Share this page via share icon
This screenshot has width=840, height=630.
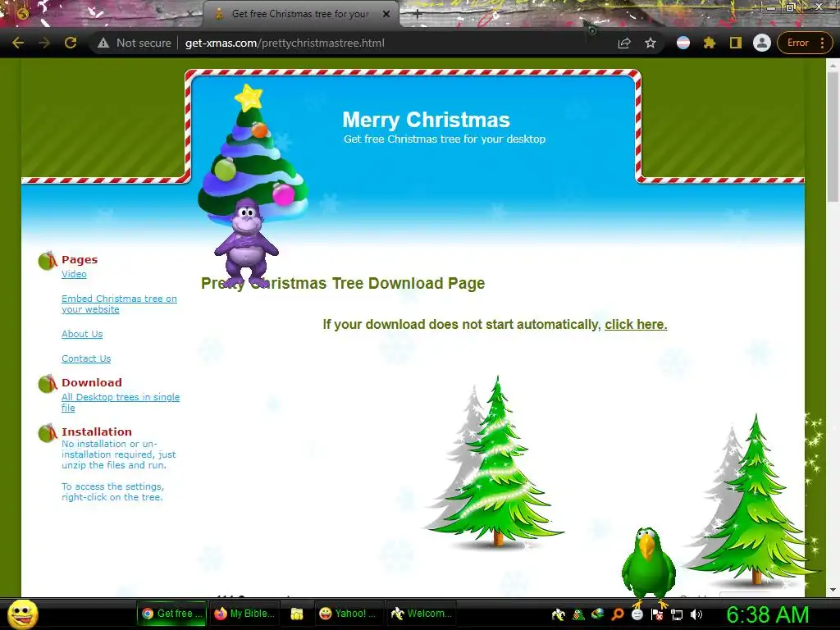624,43
